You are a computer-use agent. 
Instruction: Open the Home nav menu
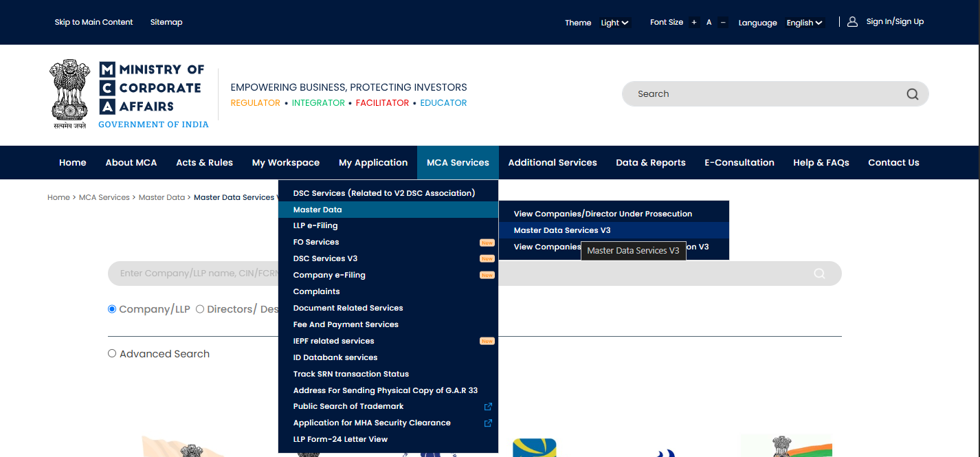[73, 163]
